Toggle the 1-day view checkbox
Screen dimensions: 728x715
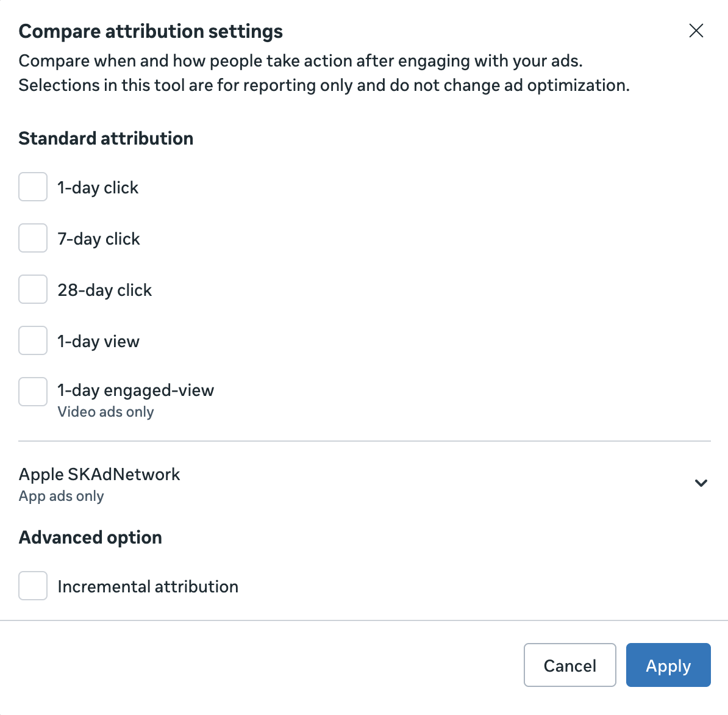(33, 340)
